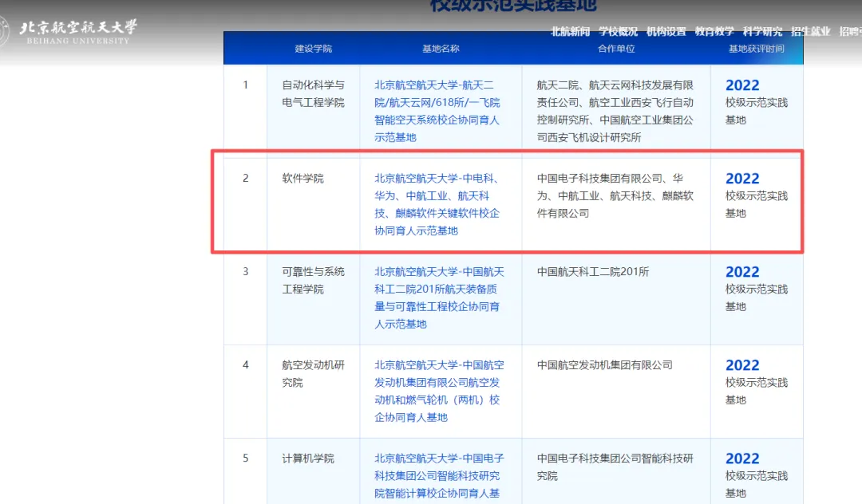Select the 建设学院 column header

coord(314,49)
